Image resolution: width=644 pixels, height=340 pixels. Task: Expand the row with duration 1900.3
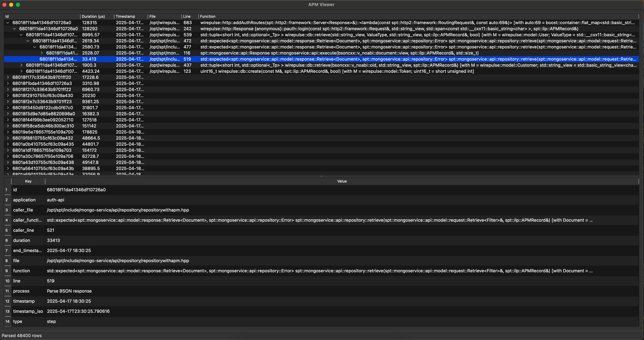point(21,65)
